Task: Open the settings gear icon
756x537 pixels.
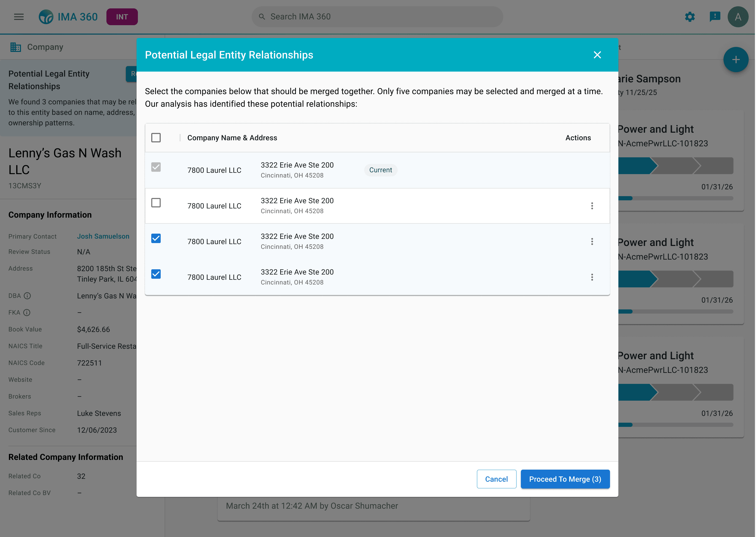Action: [690, 17]
